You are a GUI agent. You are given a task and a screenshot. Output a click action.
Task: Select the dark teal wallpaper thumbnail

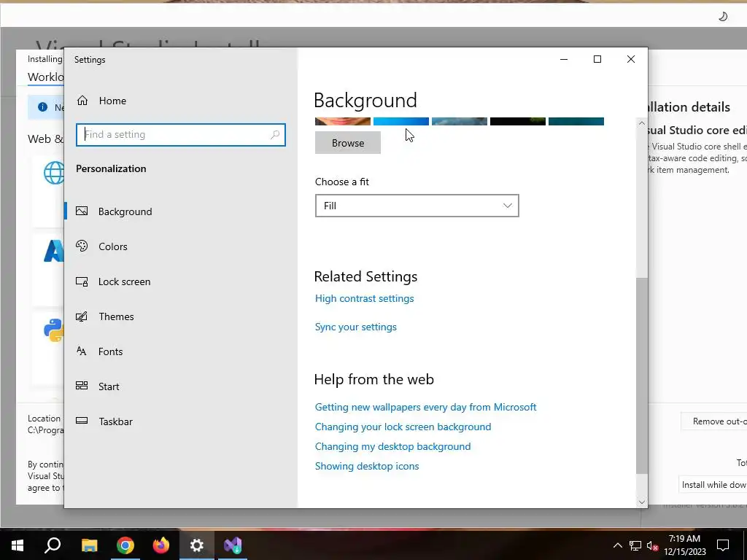click(576, 122)
